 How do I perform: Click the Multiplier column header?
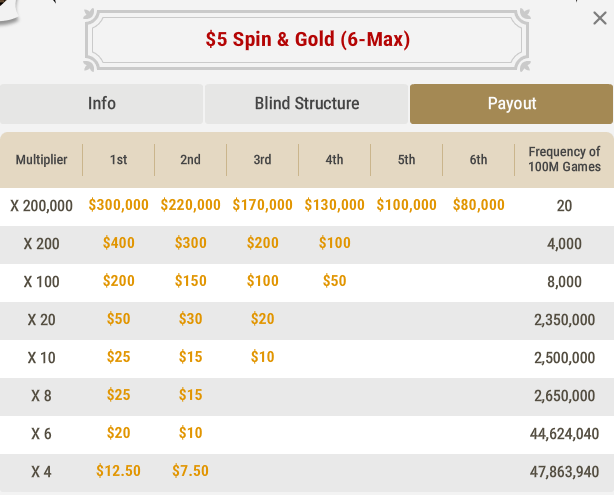point(41,160)
